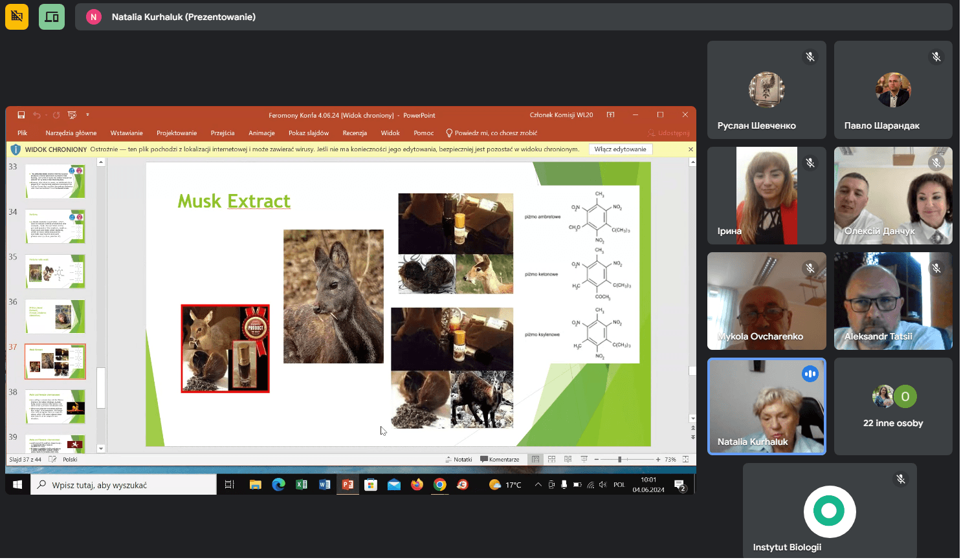Open File Explorer from the taskbar
The height and width of the screenshot is (560, 961).
click(x=256, y=484)
